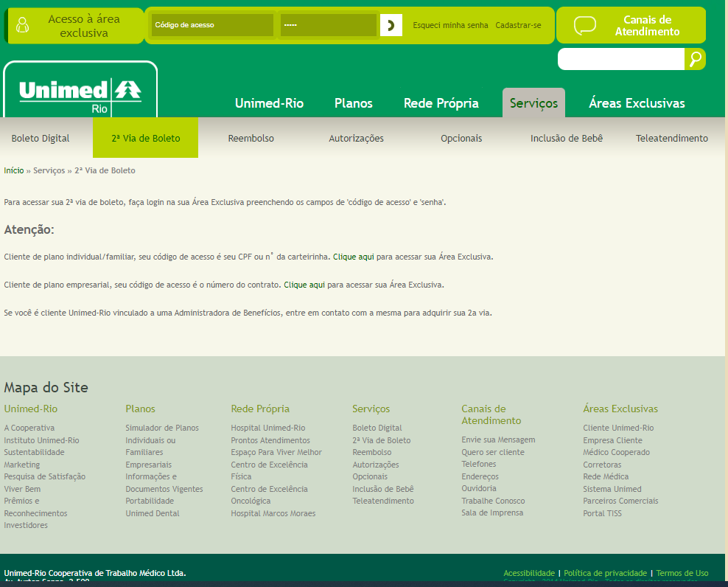Go to Reembolso in the services submenu

point(251,138)
